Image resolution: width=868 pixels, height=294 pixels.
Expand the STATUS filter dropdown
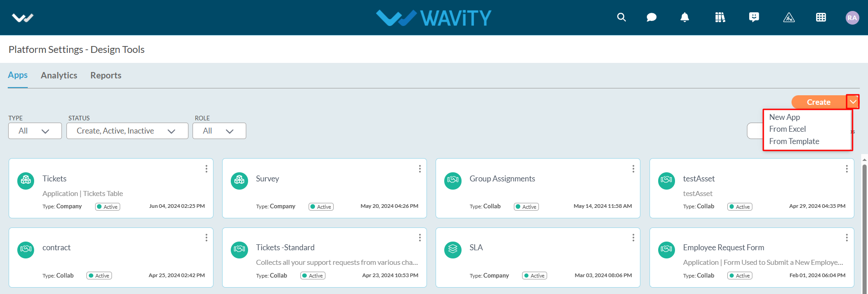[127, 131]
